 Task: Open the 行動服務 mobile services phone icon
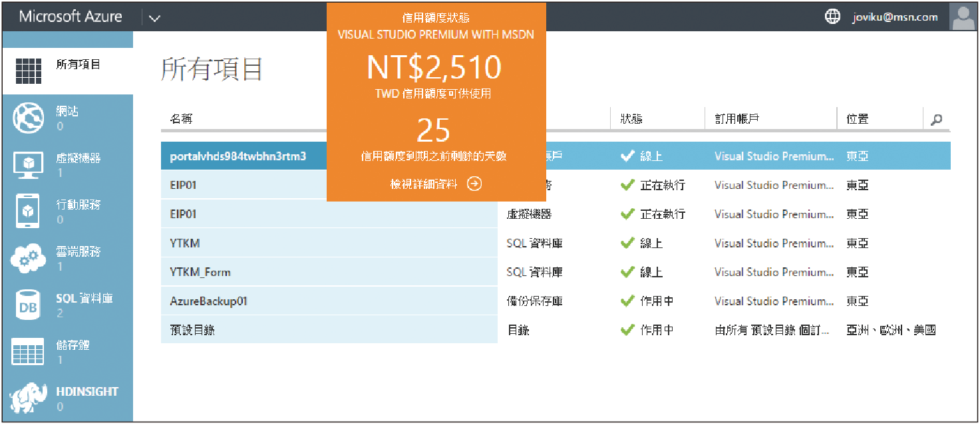coord(29,212)
